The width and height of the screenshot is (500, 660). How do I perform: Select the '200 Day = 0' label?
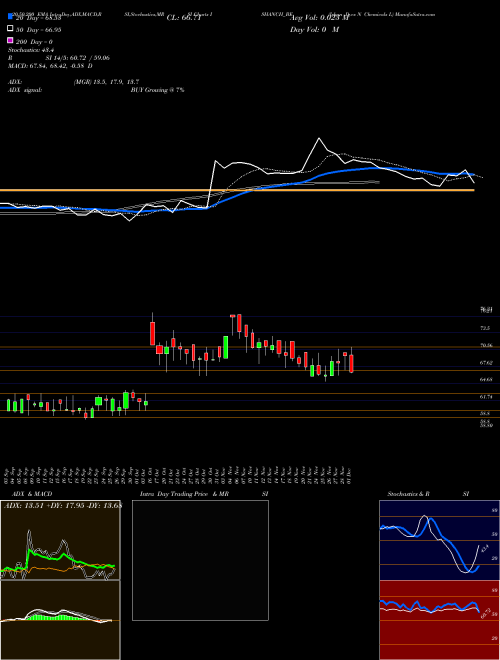[x=34, y=42]
